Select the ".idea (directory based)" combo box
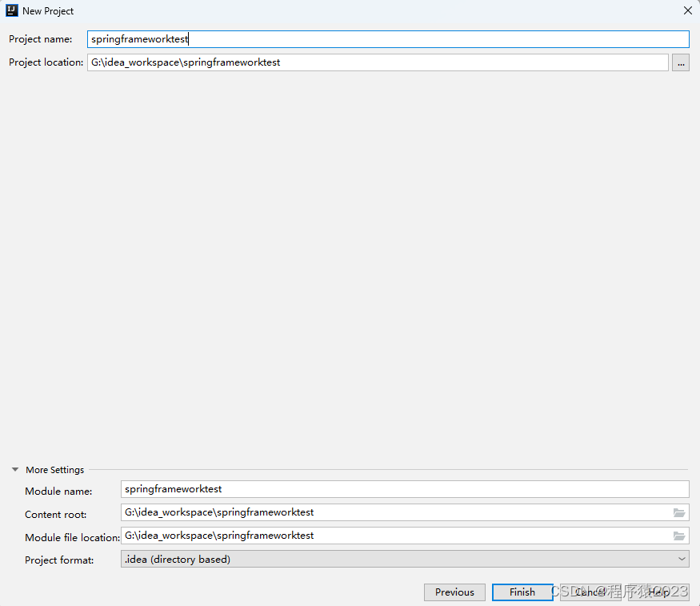 400,559
